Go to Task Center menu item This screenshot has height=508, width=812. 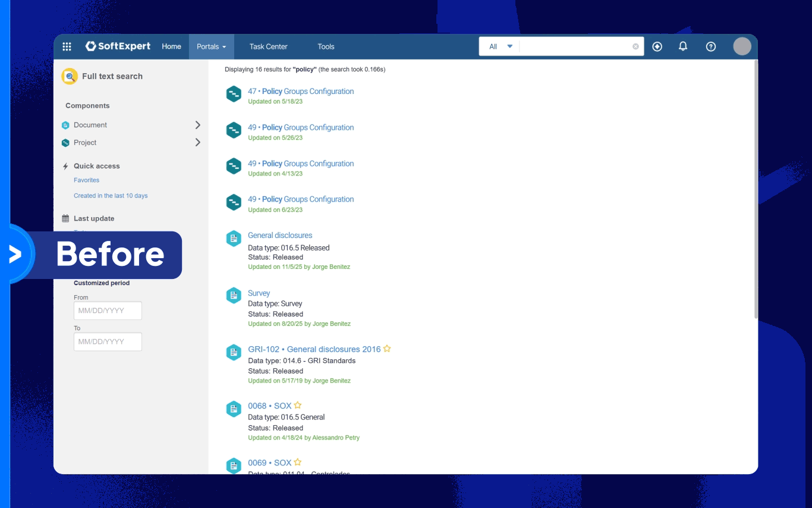click(x=268, y=46)
